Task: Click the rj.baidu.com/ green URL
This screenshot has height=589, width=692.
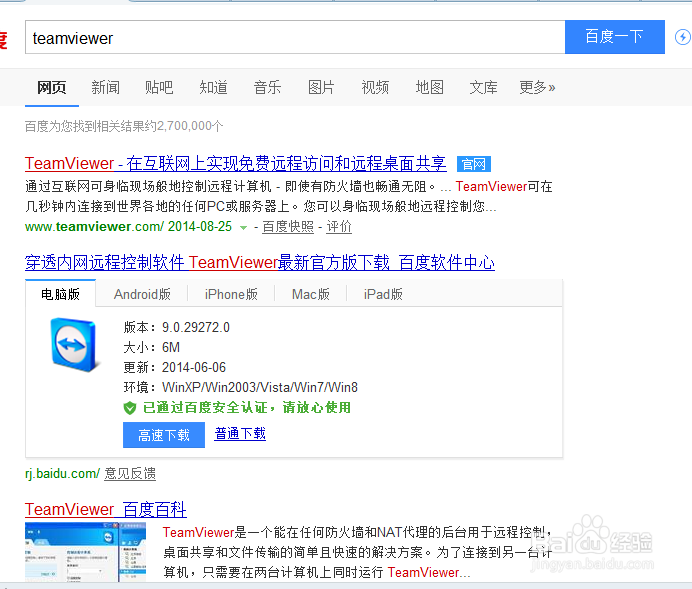Action: (63, 473)
